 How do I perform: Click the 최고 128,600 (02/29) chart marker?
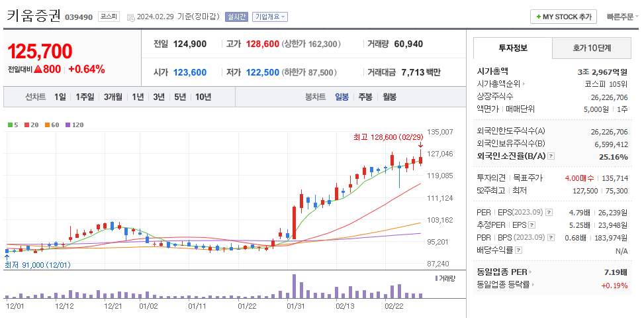point(388,137)
